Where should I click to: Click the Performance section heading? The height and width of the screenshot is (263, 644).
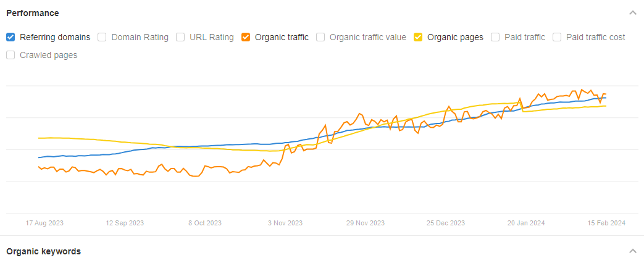point(33,13)
